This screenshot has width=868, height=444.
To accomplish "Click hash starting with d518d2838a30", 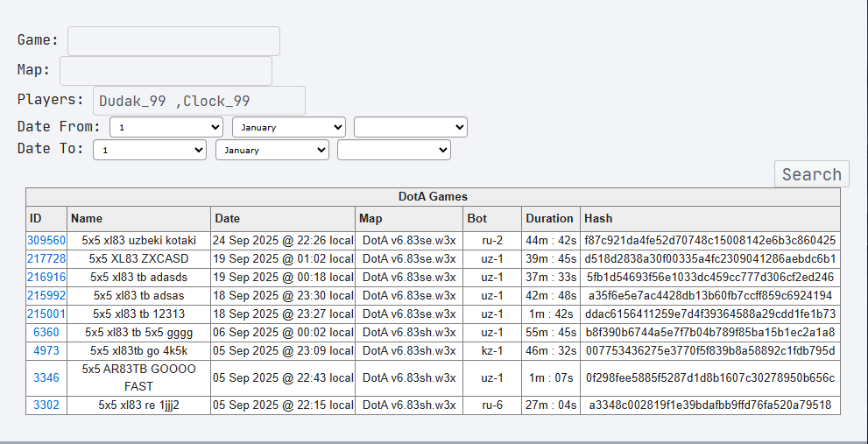I will [x=710, y=258].
